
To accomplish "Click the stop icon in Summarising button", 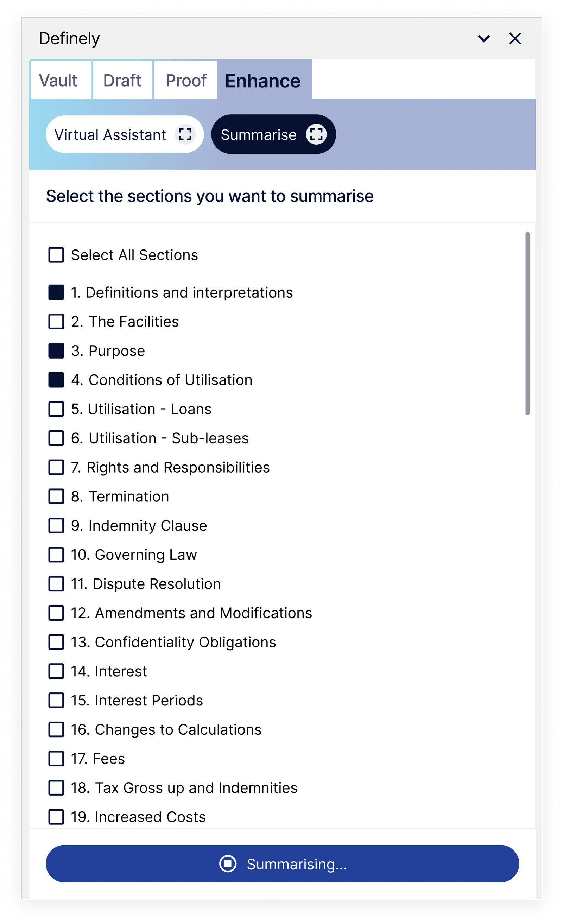I will click(x=228, y=863).
